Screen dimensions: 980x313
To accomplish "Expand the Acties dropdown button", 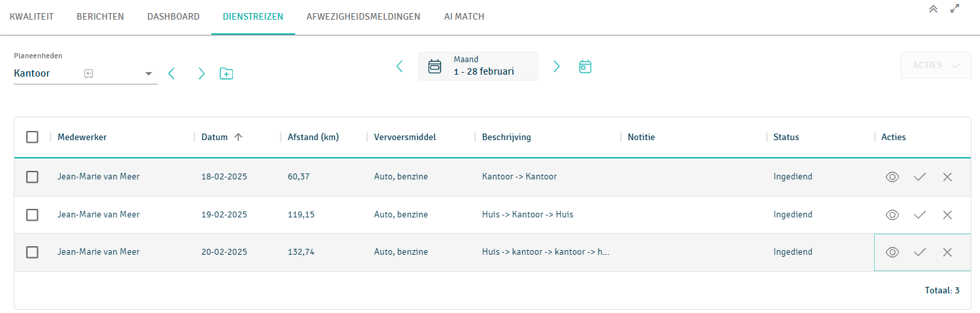I will [936, 65].
